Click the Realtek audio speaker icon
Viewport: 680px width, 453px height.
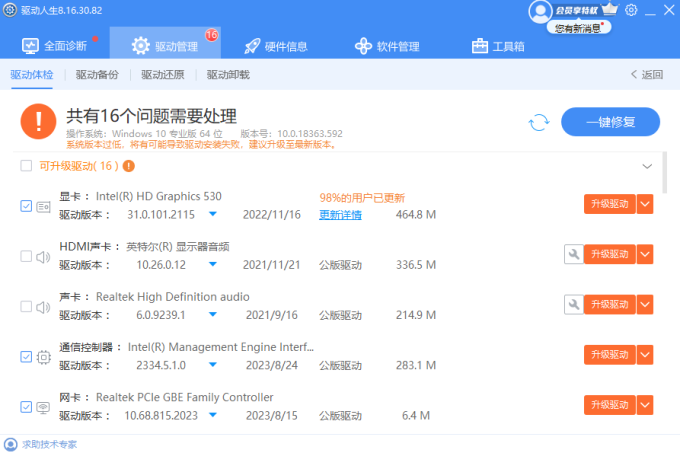tap(43, 307)
